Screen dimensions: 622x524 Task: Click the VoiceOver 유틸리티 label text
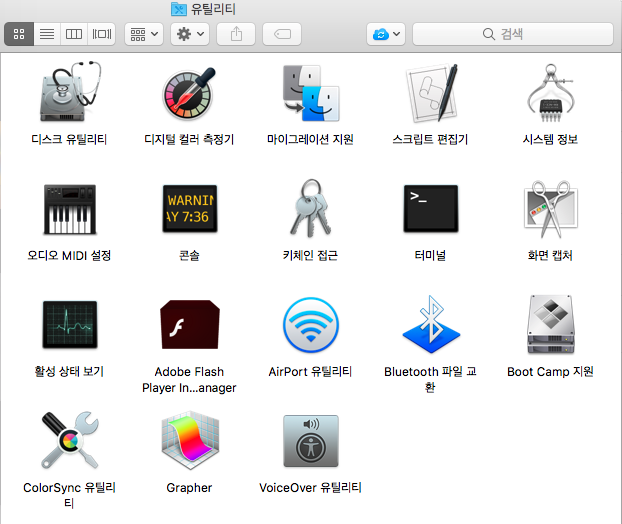310,488
